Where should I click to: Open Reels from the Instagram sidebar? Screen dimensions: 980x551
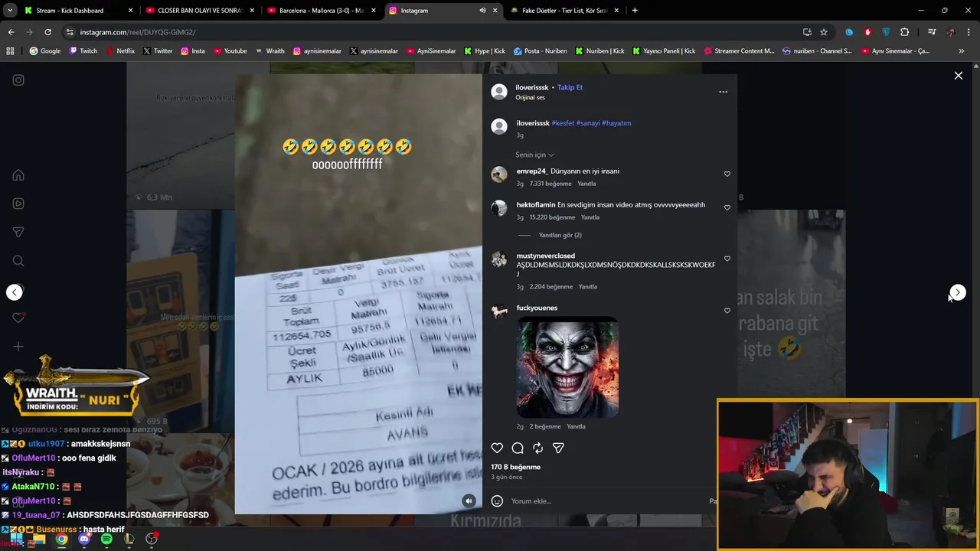coord(18,204)
